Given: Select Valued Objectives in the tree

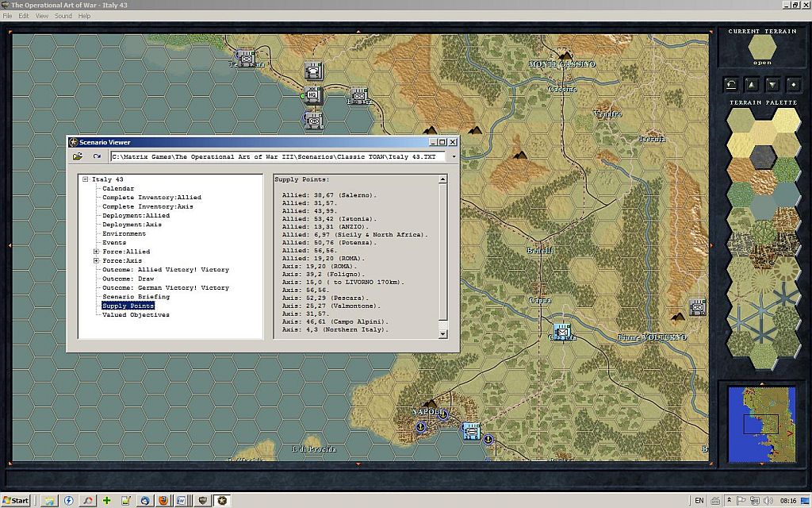Looking at the screenshot, I should [x=136, y=314].
